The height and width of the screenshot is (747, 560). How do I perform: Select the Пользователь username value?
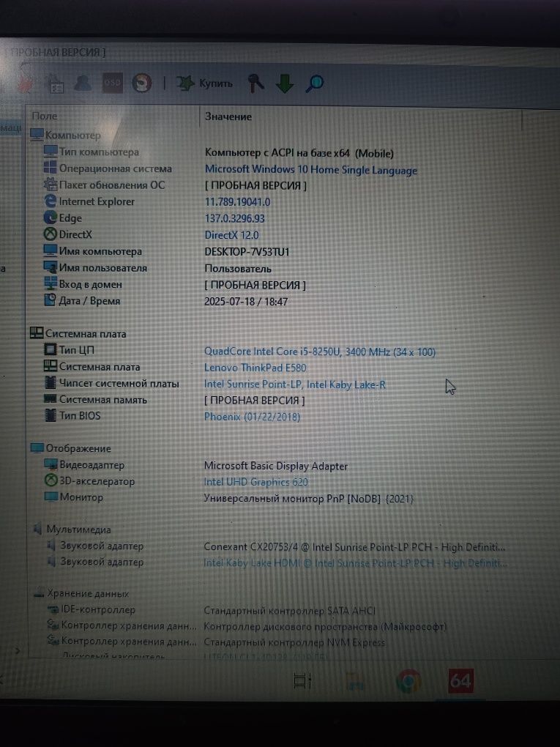(x=238, y=268)
